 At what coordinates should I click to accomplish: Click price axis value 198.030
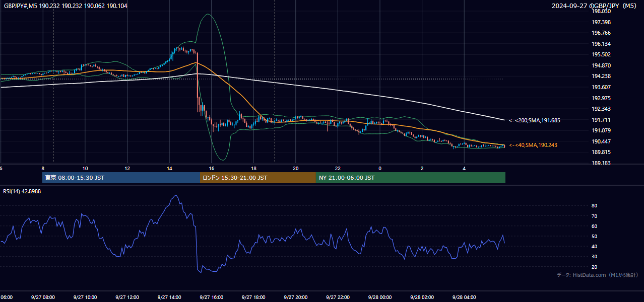[x=601, y=12]
